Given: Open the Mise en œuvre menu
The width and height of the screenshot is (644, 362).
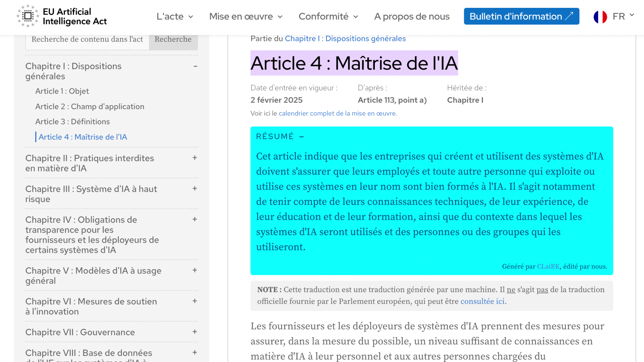Looking at the screenshot, I should 246,16.
